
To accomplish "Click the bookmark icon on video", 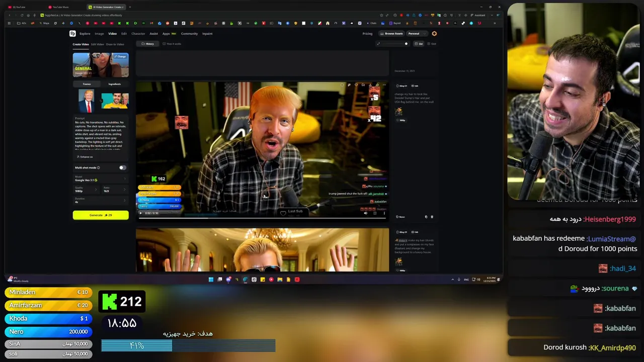I will point(363,85).
